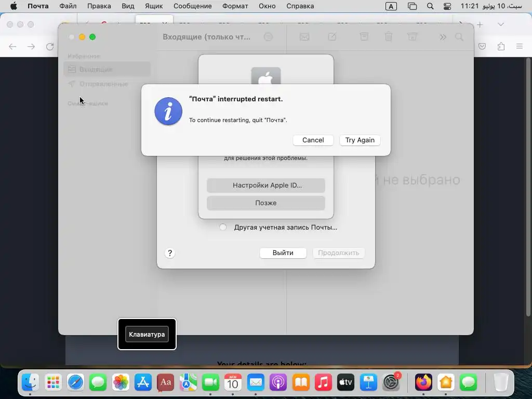Click Get New Mail envelope icon

304,37
